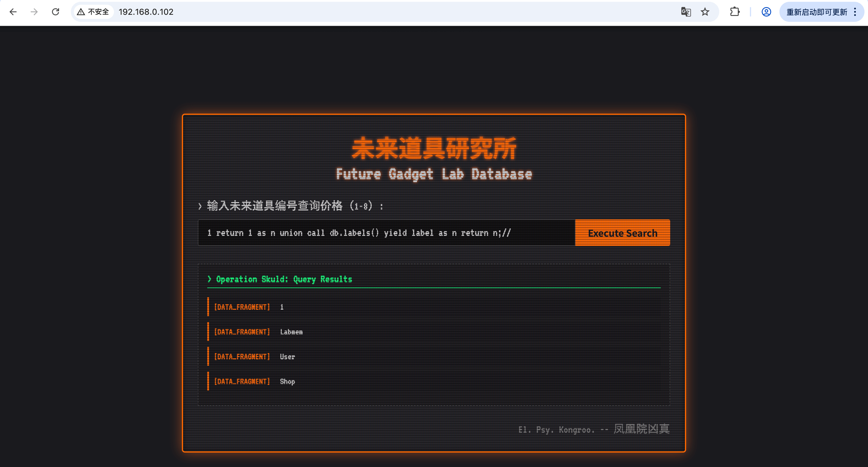The image size is (868, 467).
Task: Open the Chrome three-dot menu
Action: tap(855, 12)
